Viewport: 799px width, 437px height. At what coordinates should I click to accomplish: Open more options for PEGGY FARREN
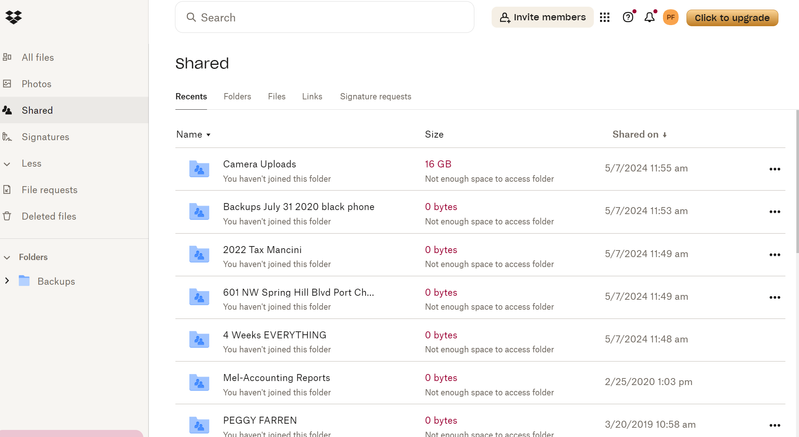[775, 425]
